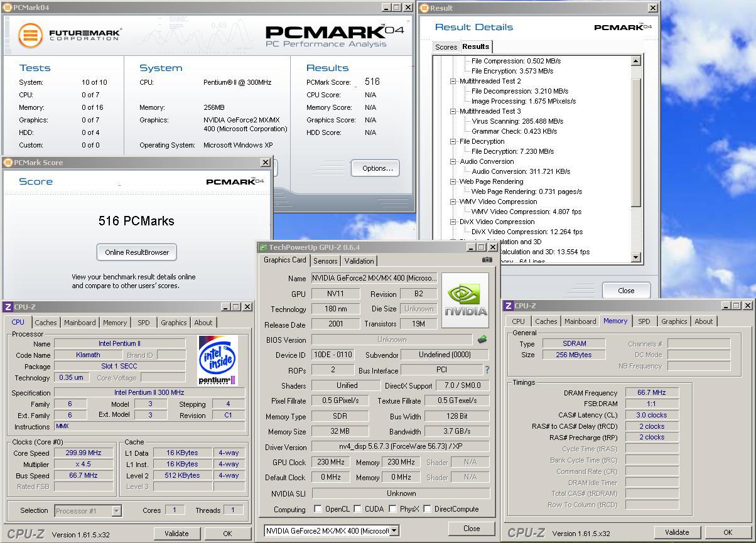Click PCMark Score window title icon
756x543 pixels.
click(8, 162)
